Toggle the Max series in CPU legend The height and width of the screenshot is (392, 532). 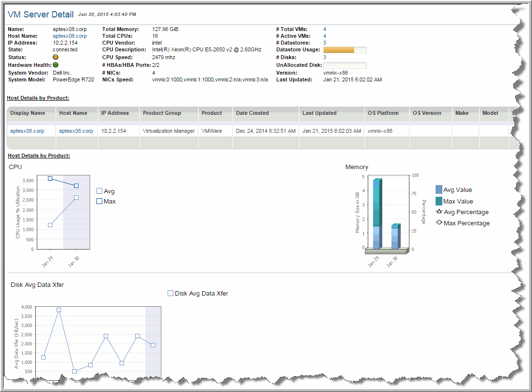pos(99,201)
